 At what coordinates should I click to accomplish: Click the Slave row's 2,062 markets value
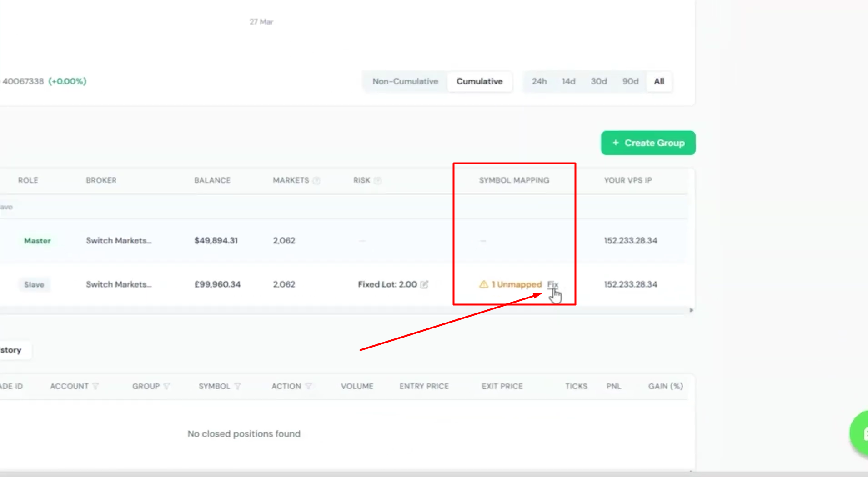click(x=284, y=284)
